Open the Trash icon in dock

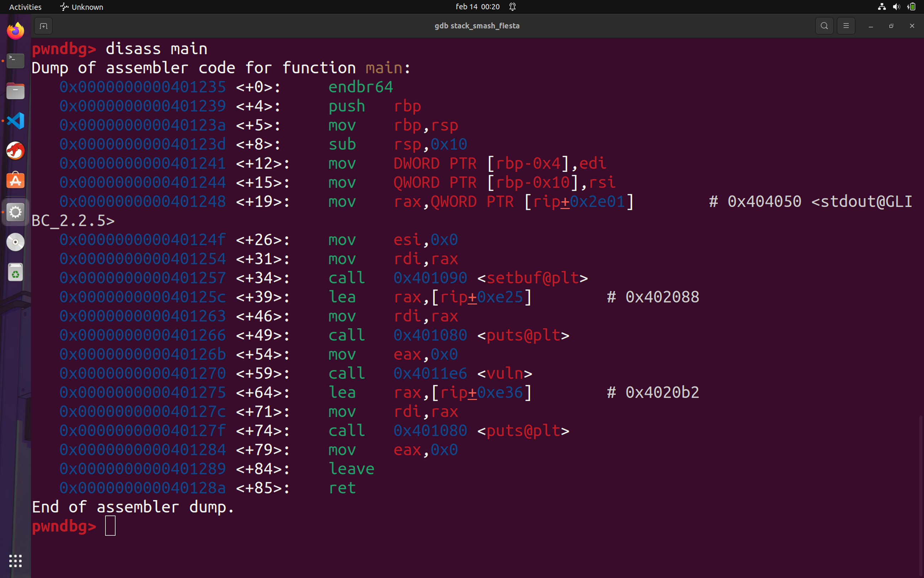[16, 272]
